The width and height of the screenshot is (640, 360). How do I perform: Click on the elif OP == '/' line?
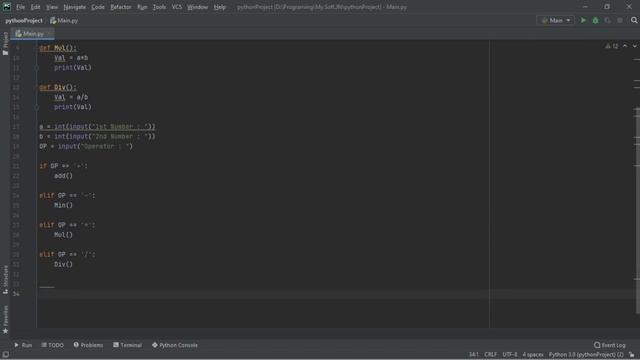[x=67, y=254]
